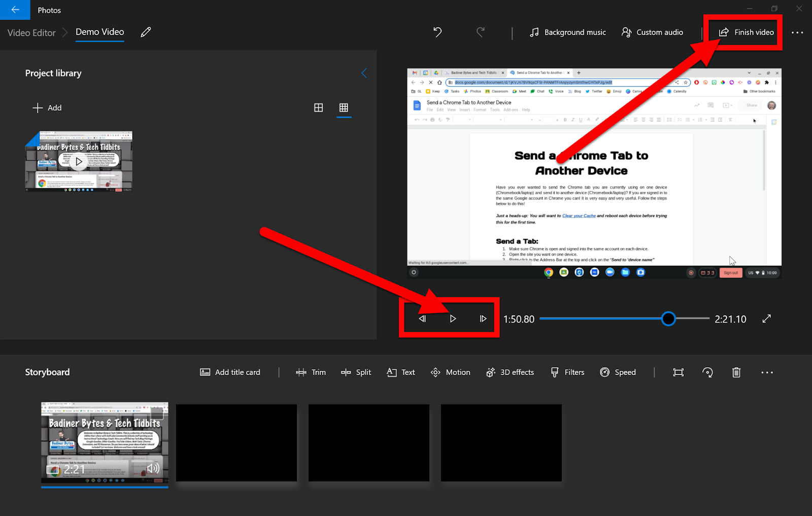Viewport: 812px width, 516px height.
Task: Click Finish video to export
Action: pyautogui.click(x=746, y=32)
